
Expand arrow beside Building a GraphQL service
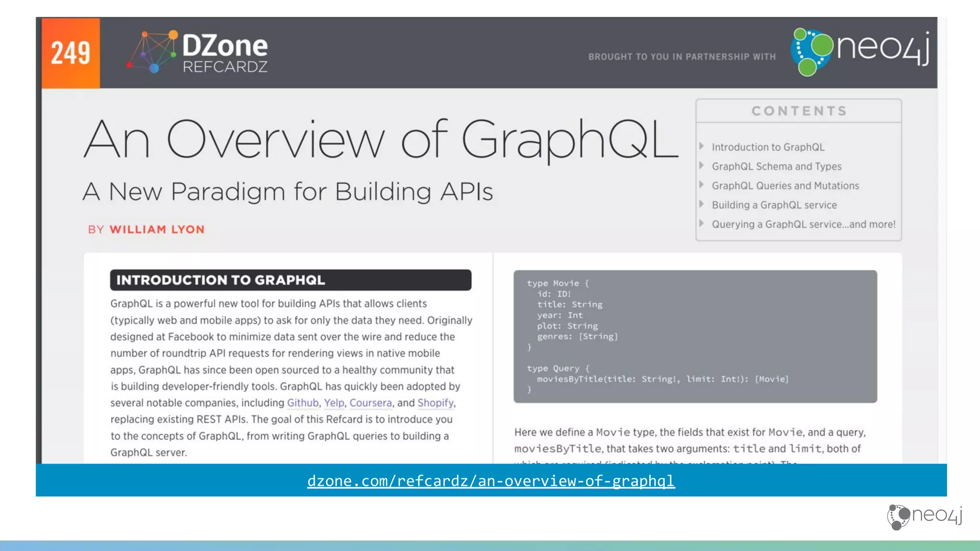click(702, 204)
